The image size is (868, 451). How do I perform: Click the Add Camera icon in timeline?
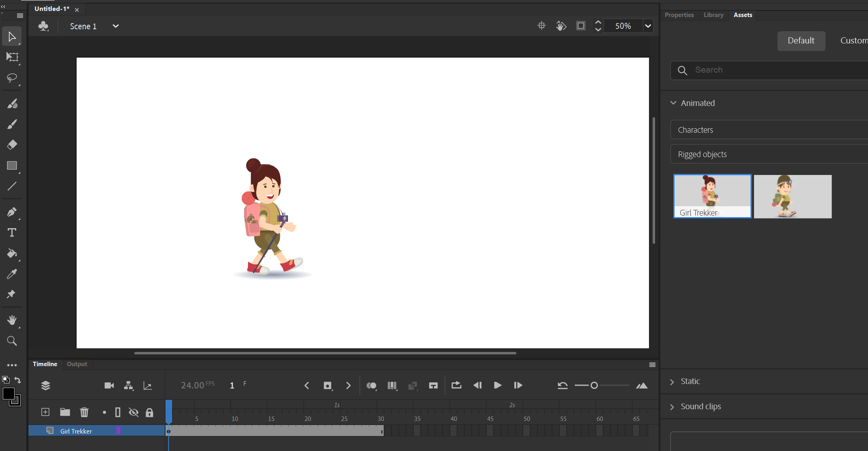click(109, 386)
